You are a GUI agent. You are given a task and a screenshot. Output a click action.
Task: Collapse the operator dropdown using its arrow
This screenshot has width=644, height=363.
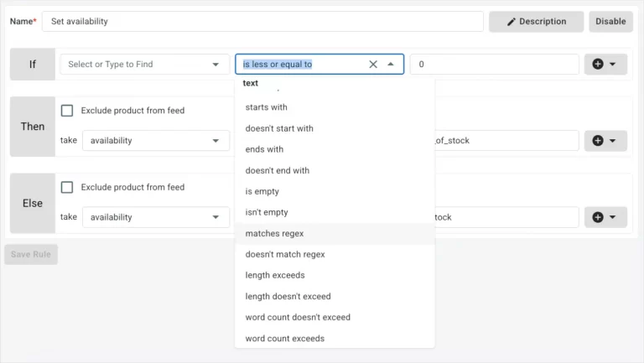click(391, 65)
